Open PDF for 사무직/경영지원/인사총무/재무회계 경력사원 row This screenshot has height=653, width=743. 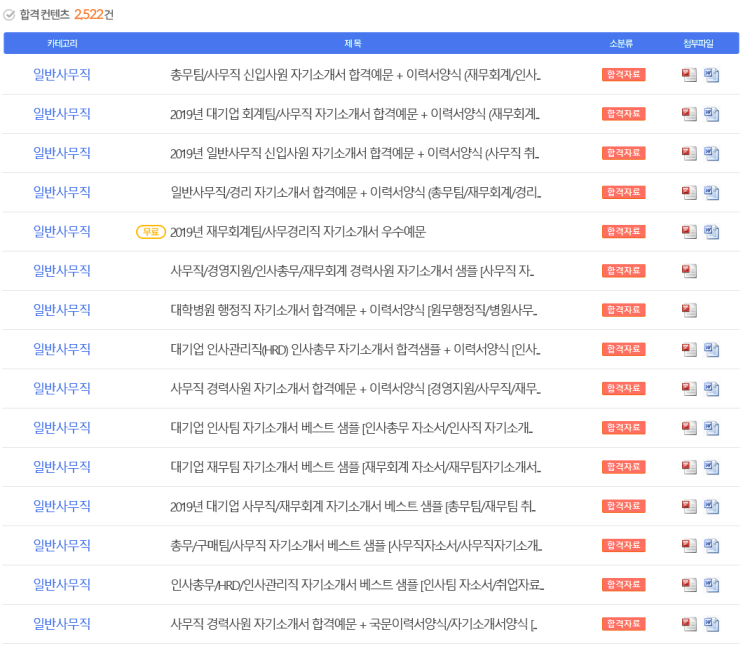[689, 271]
